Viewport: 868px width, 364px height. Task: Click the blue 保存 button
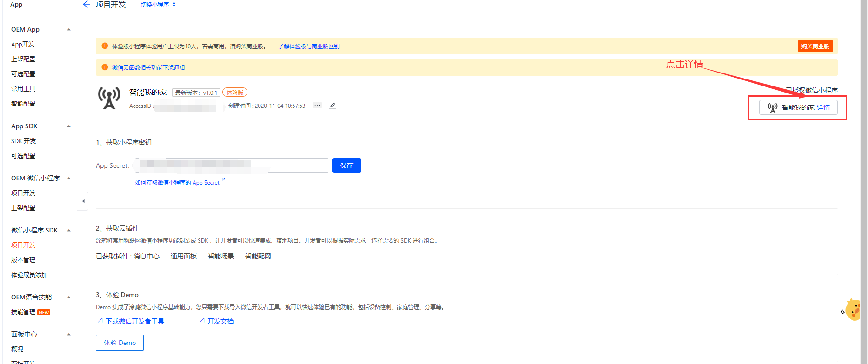(x=347, y=165)
